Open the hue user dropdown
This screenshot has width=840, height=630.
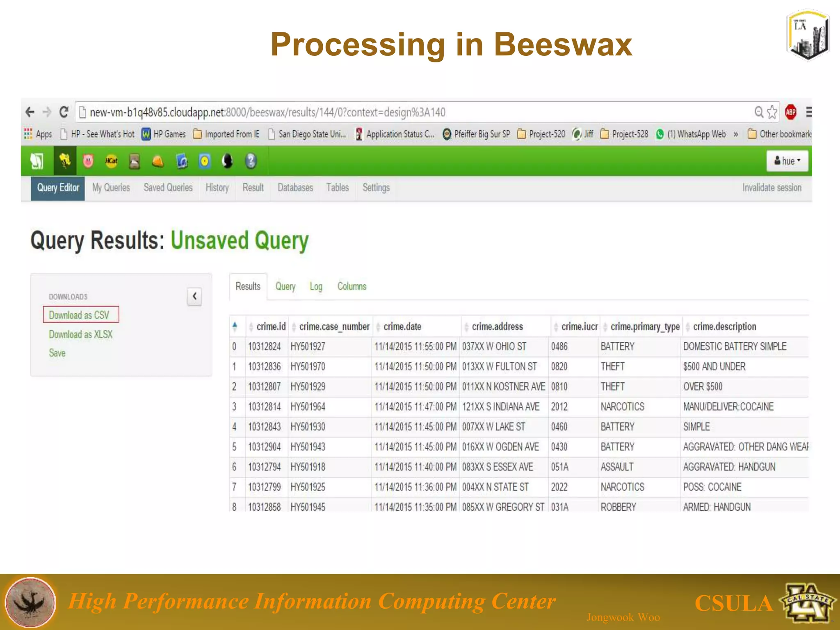pos(787,161)
